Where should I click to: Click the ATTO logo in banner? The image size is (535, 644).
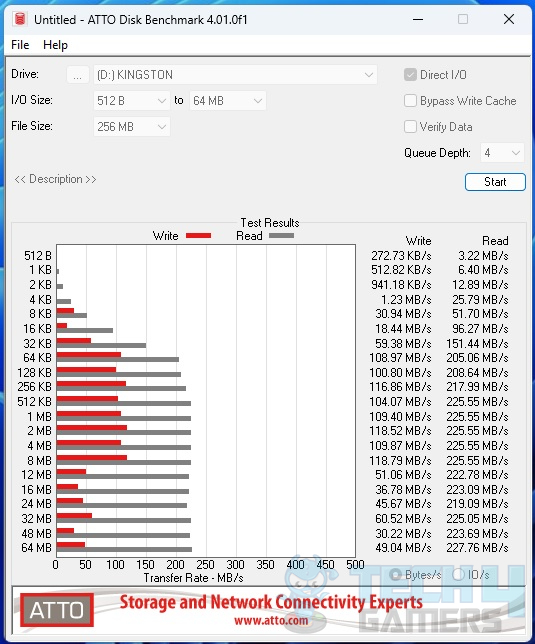57,610
